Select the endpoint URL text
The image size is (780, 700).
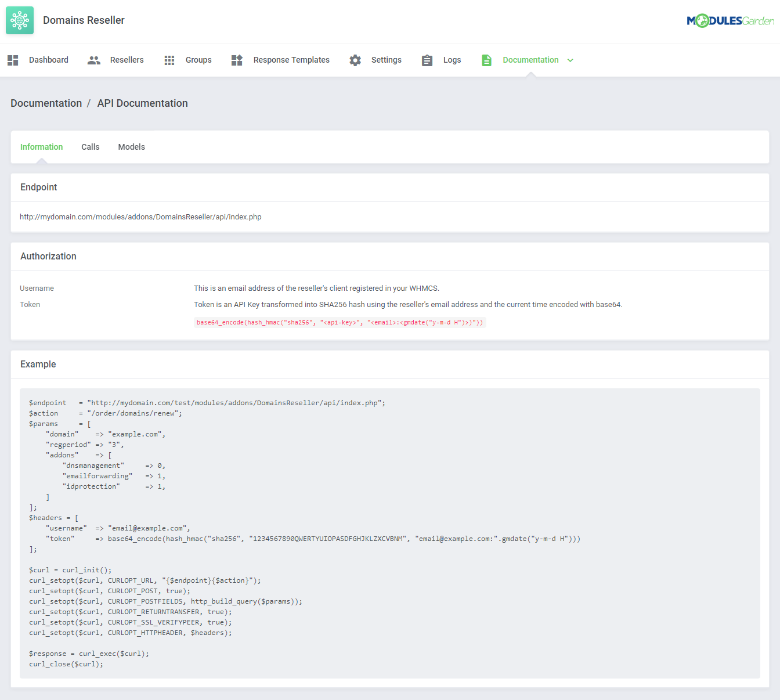140,217
